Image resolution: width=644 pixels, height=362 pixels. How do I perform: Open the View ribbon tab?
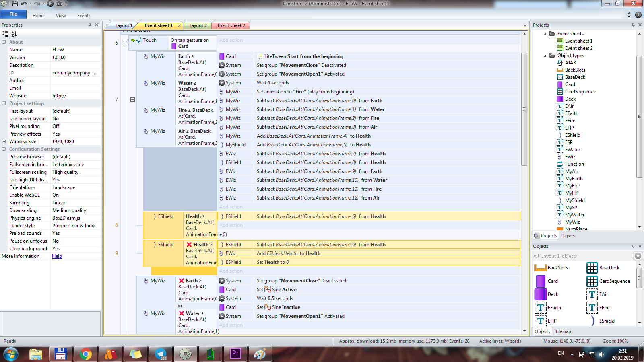[x=61, y=16]
